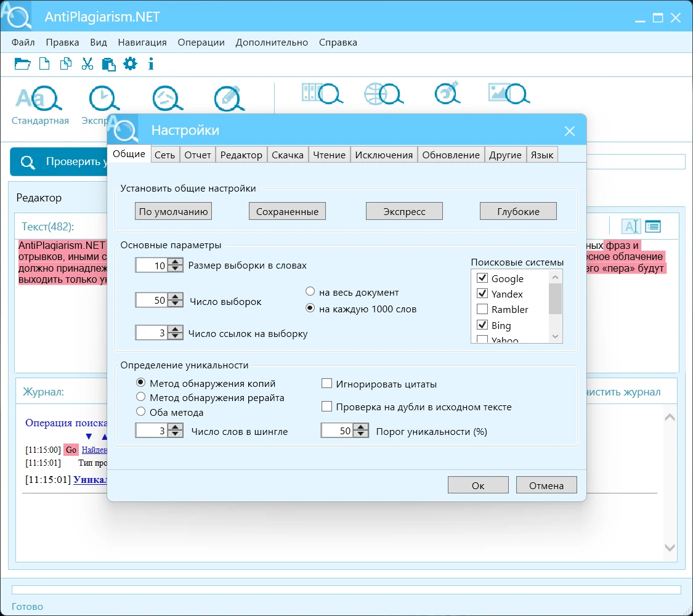Open the Операции menu
The image size is (693, 616).
(201, 43)
